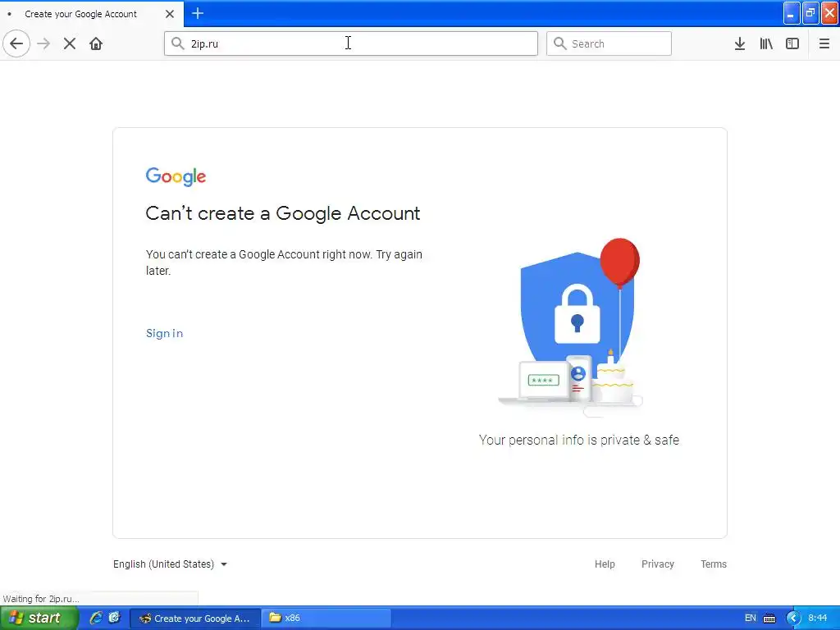The height and width of the screenshot is (630, 840).
Task: Click the Google logo
Action: point(176,176)
